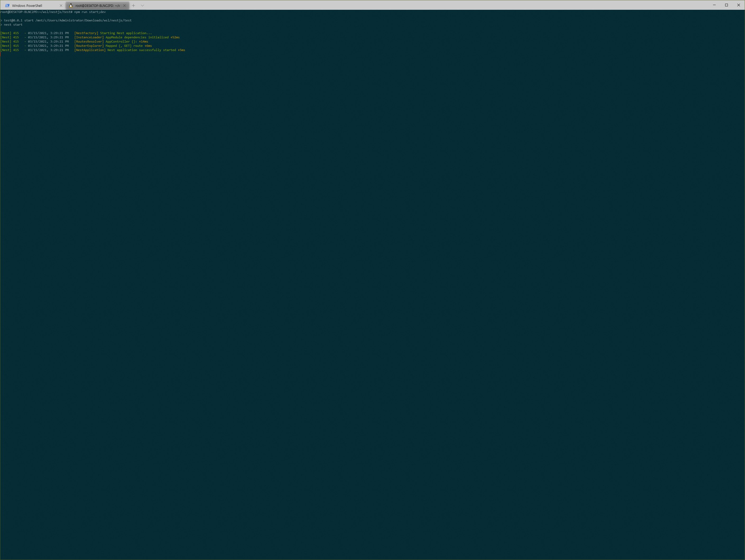Switch to the Windows PowerShell tab
This screenshot has width=745, height=560.
pyautogui.click(x=27, y=6)
